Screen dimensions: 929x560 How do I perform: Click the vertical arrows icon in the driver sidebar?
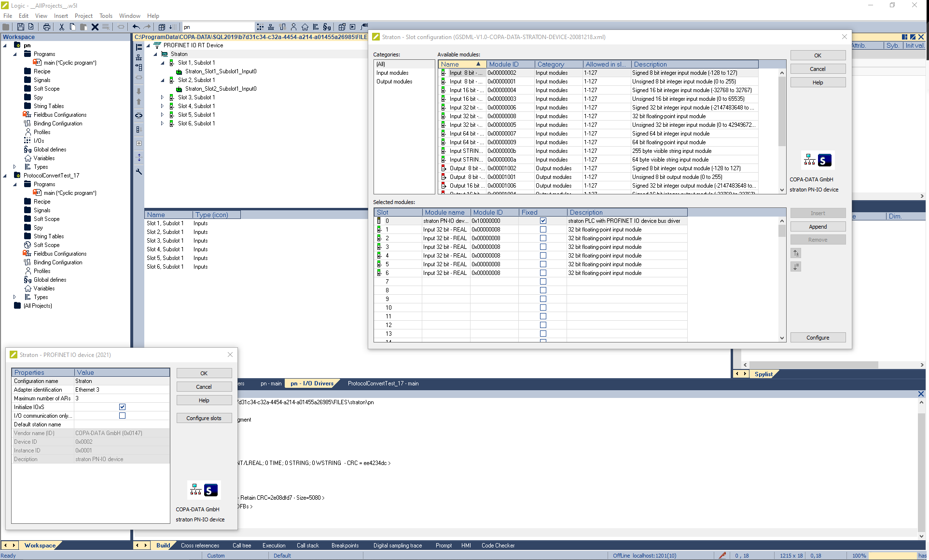[x=139, y=157]
